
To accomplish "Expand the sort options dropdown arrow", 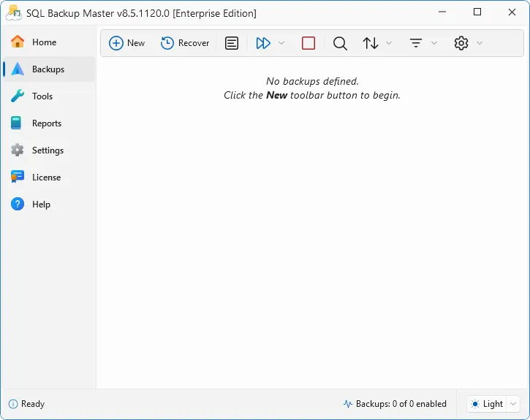I will click(x=389, y=43).
